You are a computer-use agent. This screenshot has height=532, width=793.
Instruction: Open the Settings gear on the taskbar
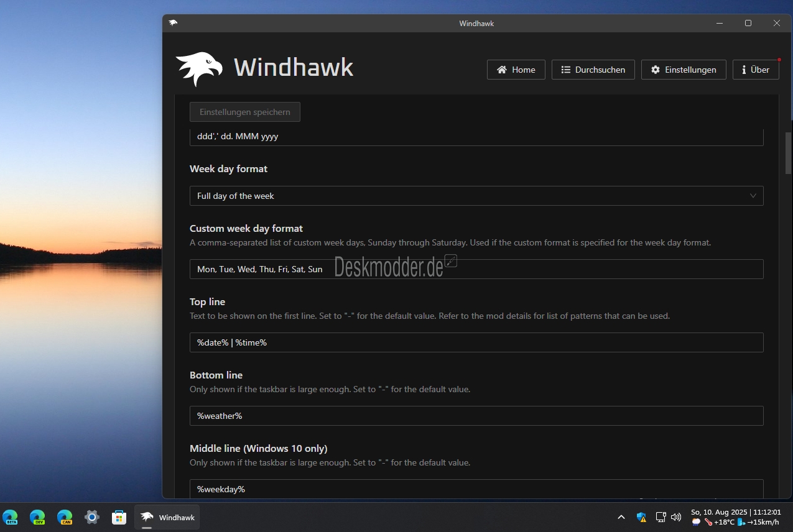point(92,517)
